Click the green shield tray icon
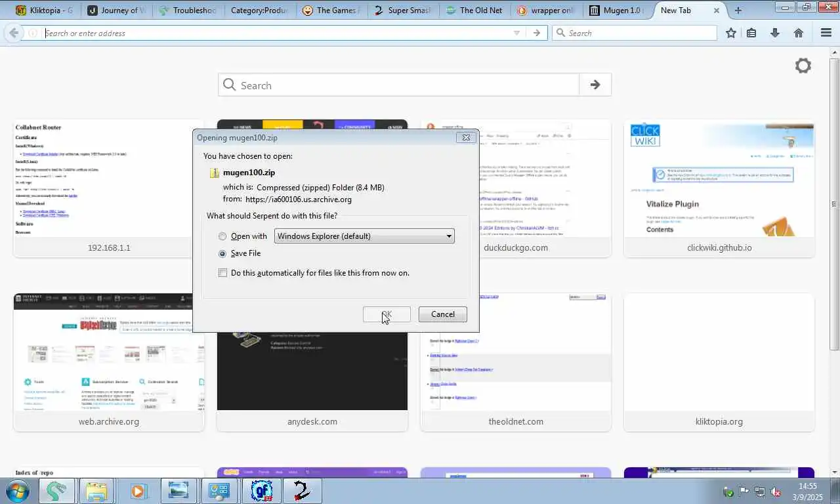 pyautogui.click(x=728, y=492)
